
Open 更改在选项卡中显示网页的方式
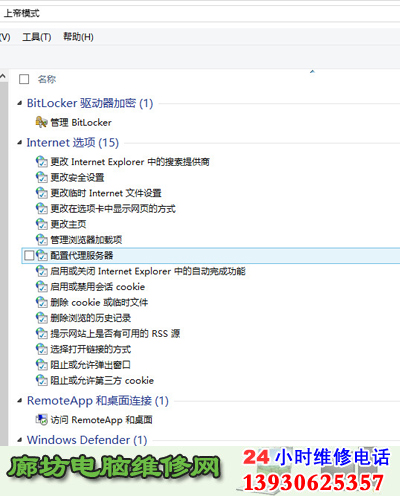pos(113,209)
